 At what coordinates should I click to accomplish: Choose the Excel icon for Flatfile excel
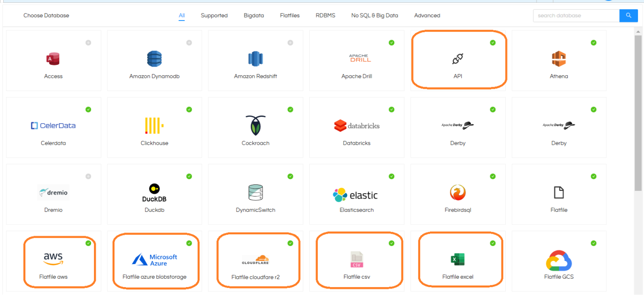pyautogui.click(x=458, y=259)
